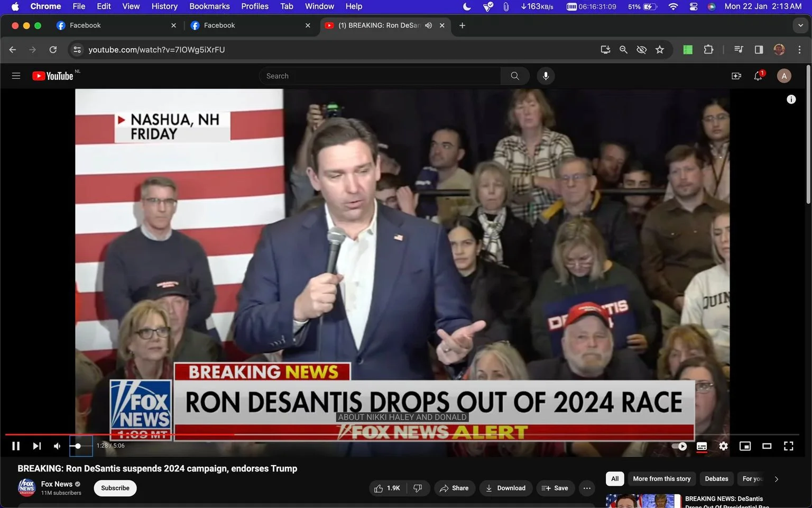Open more actions ellipsis menu
The width and height of the screenshot is (812, 508).
(587, 488)
